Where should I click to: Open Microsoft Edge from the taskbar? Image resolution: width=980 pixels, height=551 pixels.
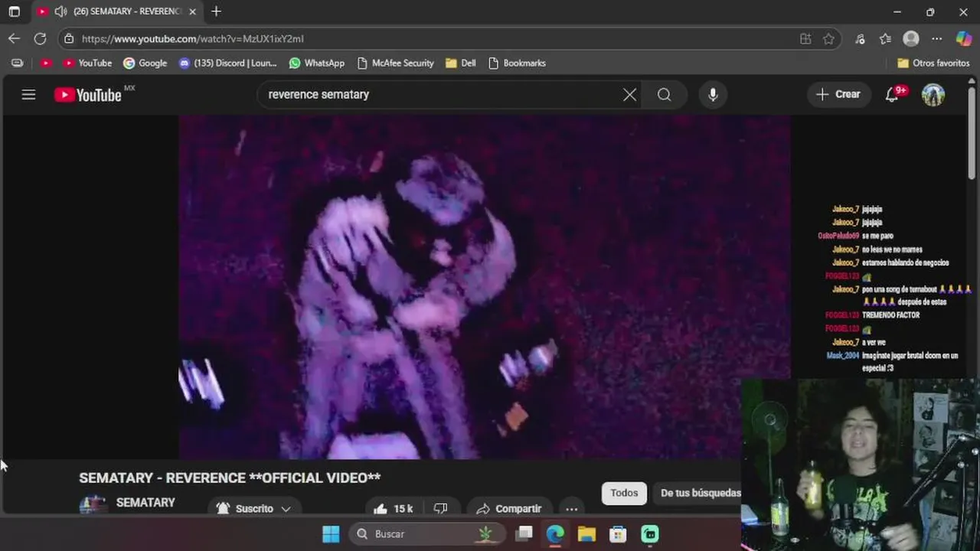[555, 534]
